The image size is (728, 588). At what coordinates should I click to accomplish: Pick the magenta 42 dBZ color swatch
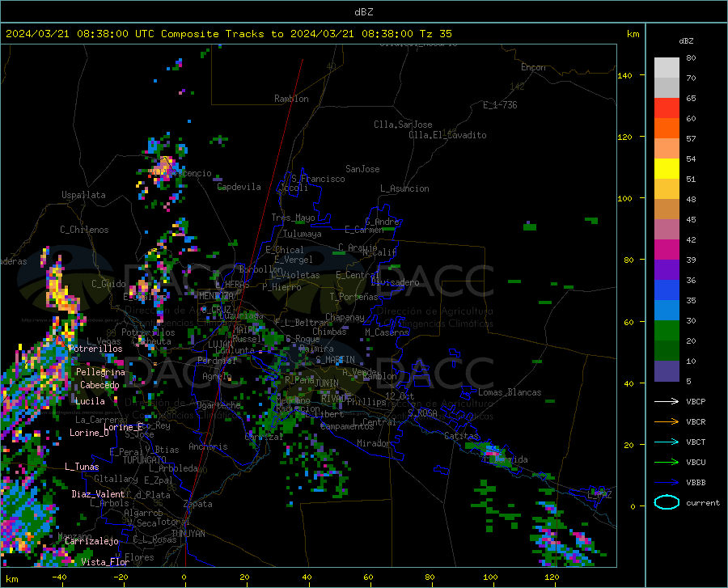click(667, 250)
